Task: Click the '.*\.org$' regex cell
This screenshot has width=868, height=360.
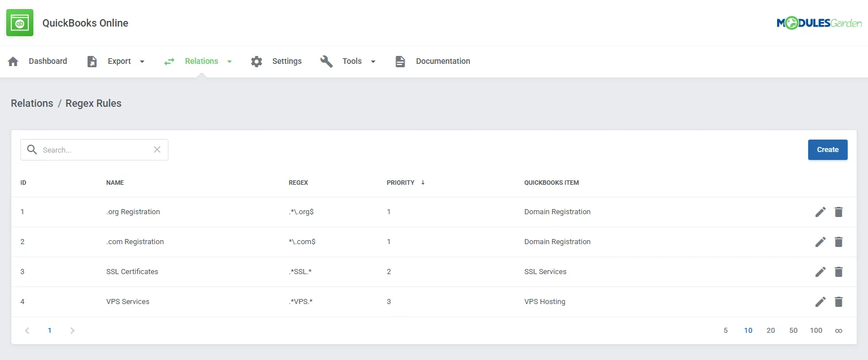Action: (301, 212)
